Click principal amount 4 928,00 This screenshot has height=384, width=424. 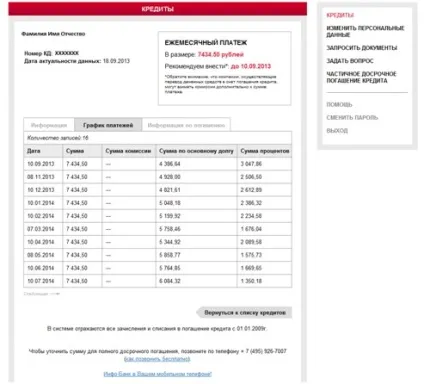pyautogui.click(x=170, y=177)
